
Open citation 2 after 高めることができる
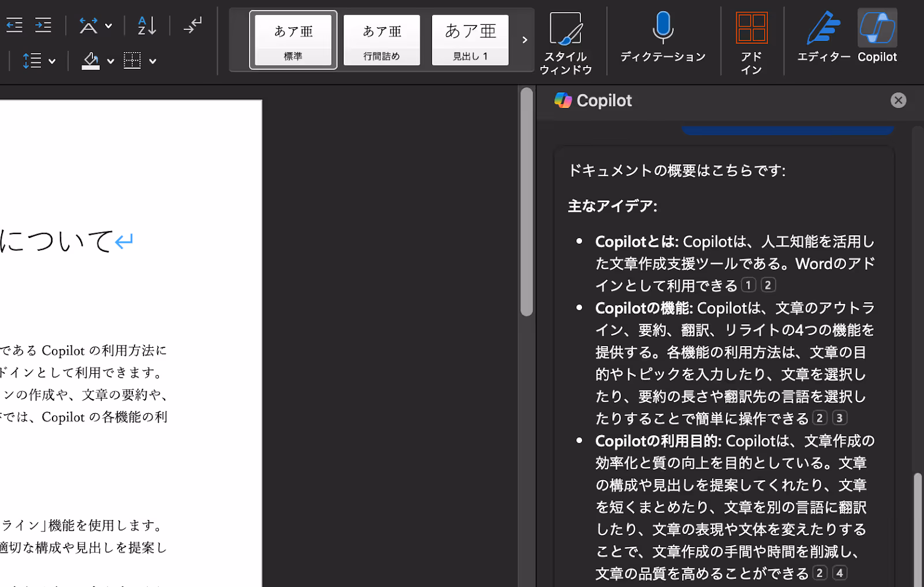tap(820, 573)
